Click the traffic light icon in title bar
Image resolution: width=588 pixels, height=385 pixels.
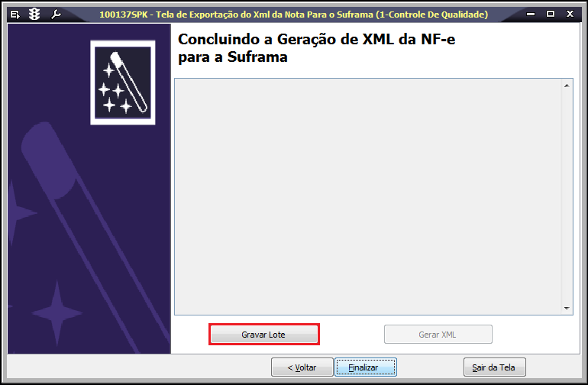(34, 15)
